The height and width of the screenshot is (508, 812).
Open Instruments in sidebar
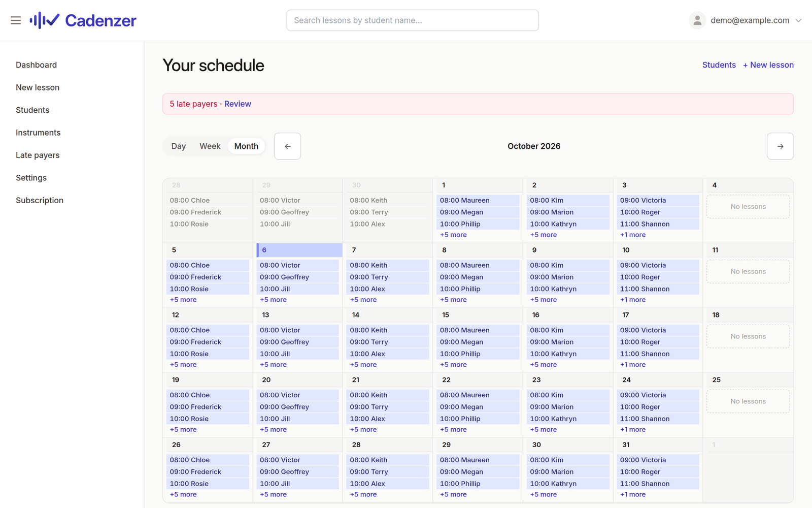(x=38, y=133)
